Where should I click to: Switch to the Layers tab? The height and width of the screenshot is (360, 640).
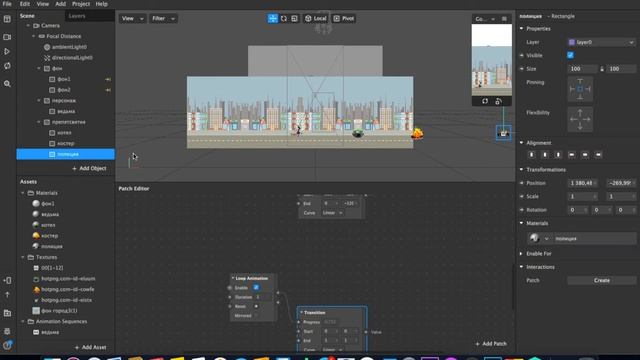(x=77, y=16)
